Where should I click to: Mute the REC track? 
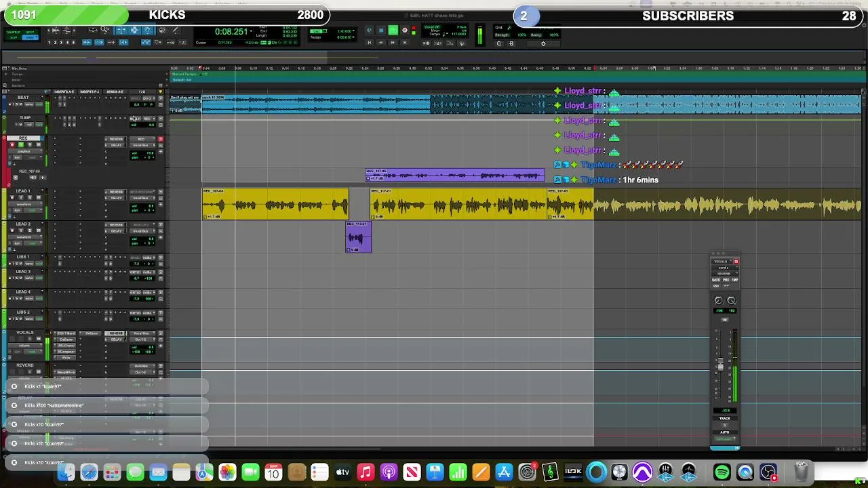[39, 144]
